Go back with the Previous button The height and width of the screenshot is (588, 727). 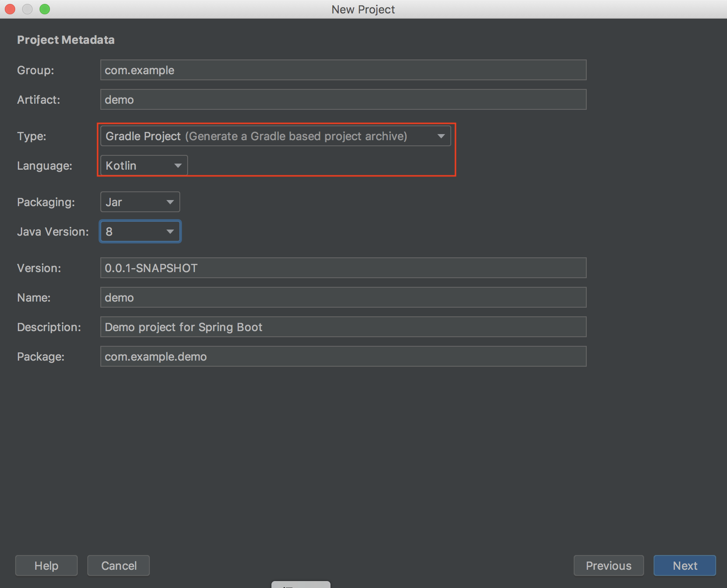pos(608,565)
